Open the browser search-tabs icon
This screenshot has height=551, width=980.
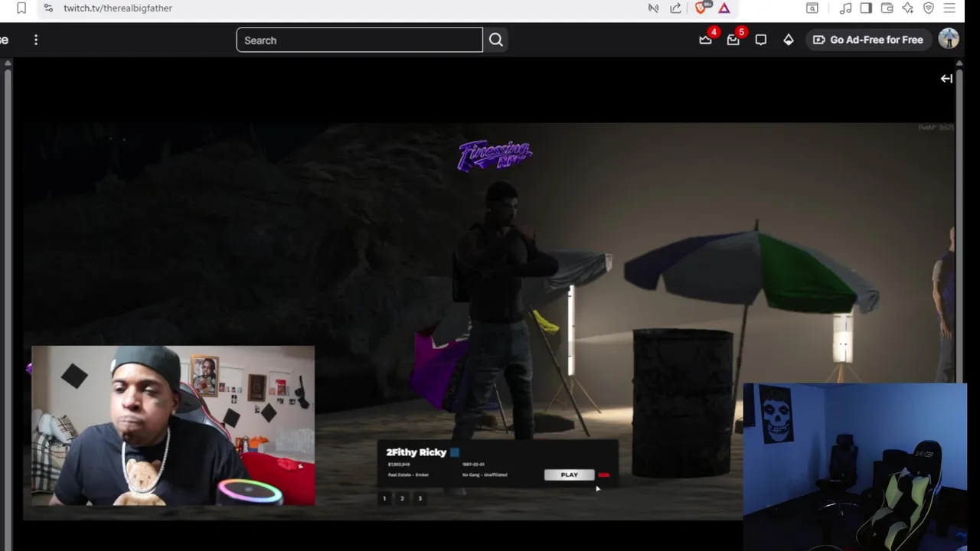(x=812, y=8)
